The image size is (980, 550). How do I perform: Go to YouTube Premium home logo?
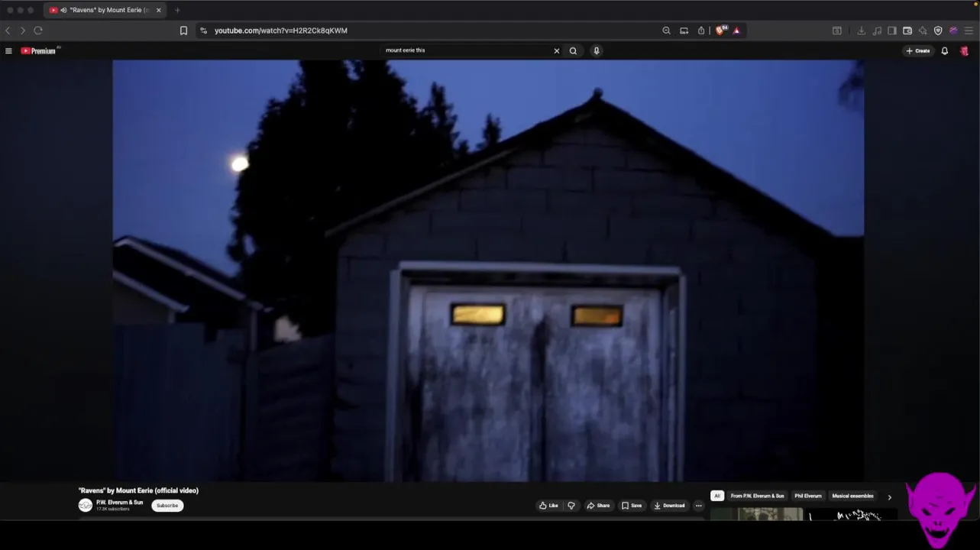[x=38, y=51]
